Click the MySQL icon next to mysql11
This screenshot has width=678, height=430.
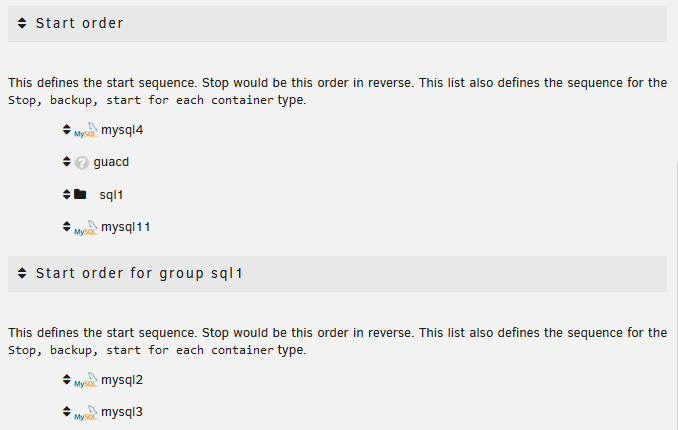[x=86, y=228]
